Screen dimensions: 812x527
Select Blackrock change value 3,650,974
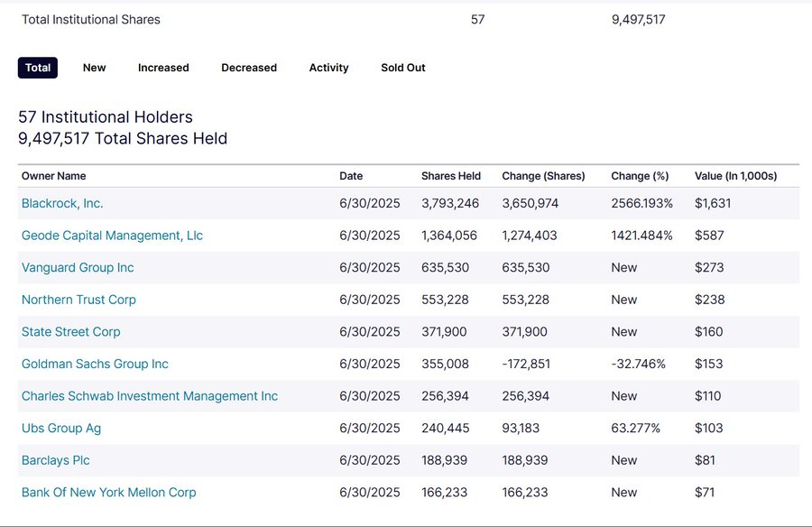(x=531, y=203)
